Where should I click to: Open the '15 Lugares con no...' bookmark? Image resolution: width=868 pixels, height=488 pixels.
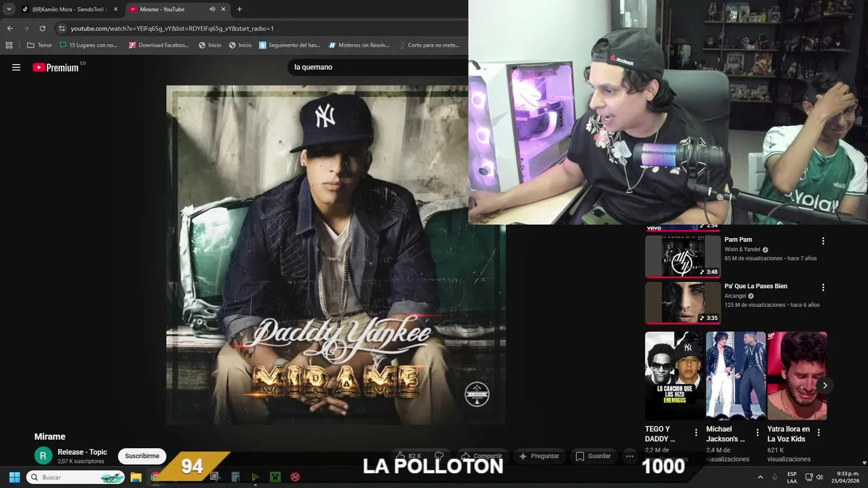coord(88,45)
